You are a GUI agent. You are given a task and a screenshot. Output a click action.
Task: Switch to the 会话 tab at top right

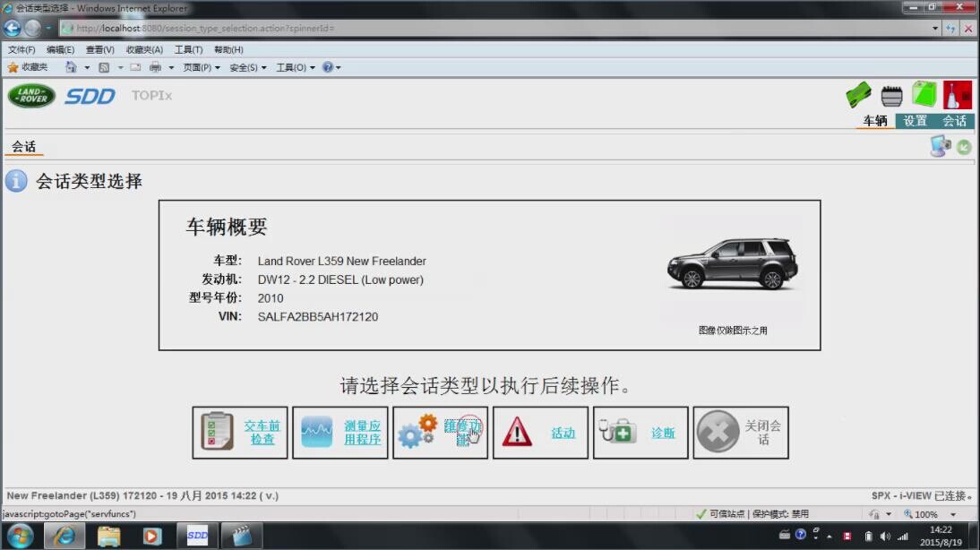954,121
